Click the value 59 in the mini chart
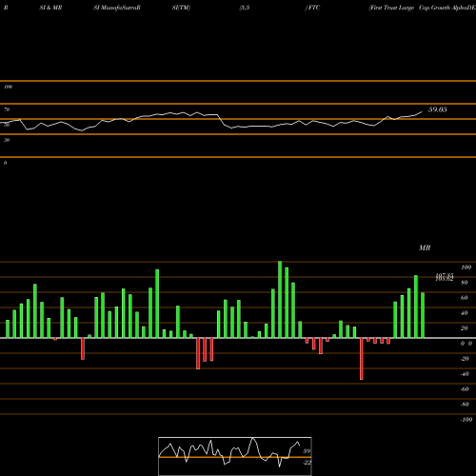This screenshot has width=476, height=476. click(x=307, y=451)
